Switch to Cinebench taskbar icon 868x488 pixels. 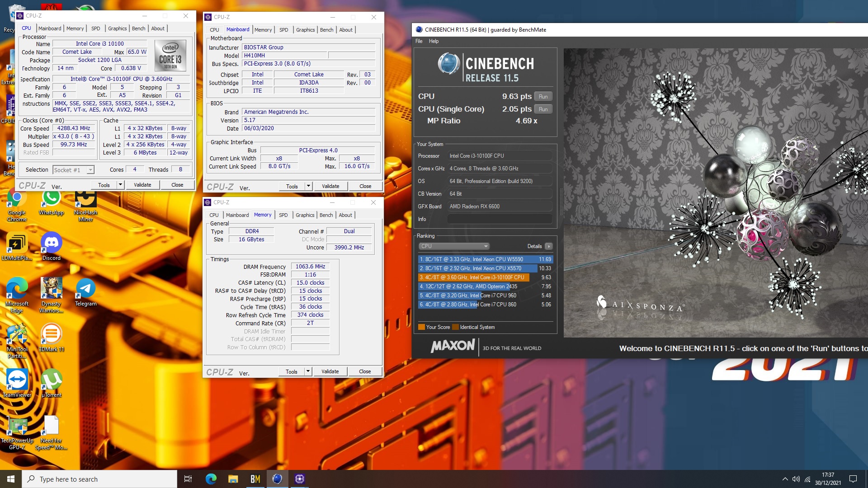(x=277, y=479)
